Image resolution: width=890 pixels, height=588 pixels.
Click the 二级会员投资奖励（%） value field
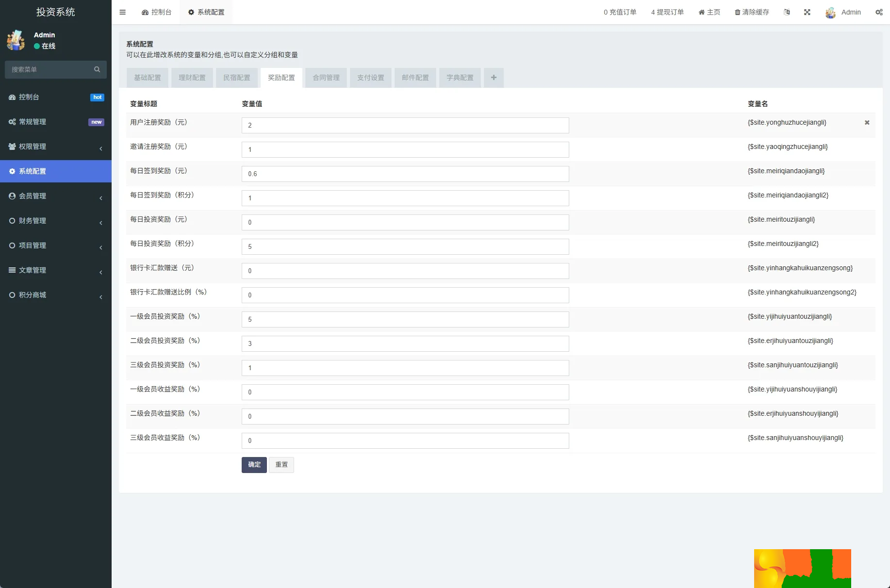pyautogui.click(x=405, y=343)
